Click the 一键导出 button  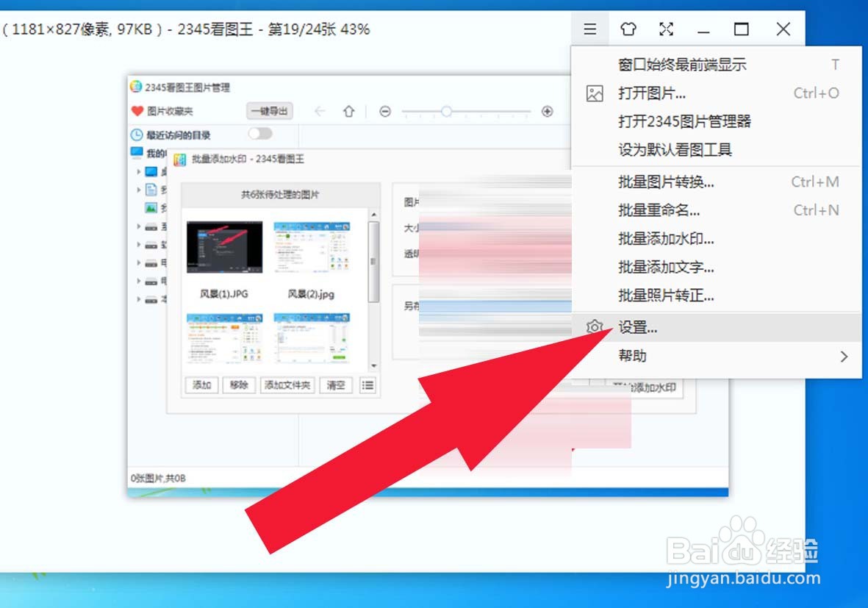pyautogui.click(x=270, y=111)
